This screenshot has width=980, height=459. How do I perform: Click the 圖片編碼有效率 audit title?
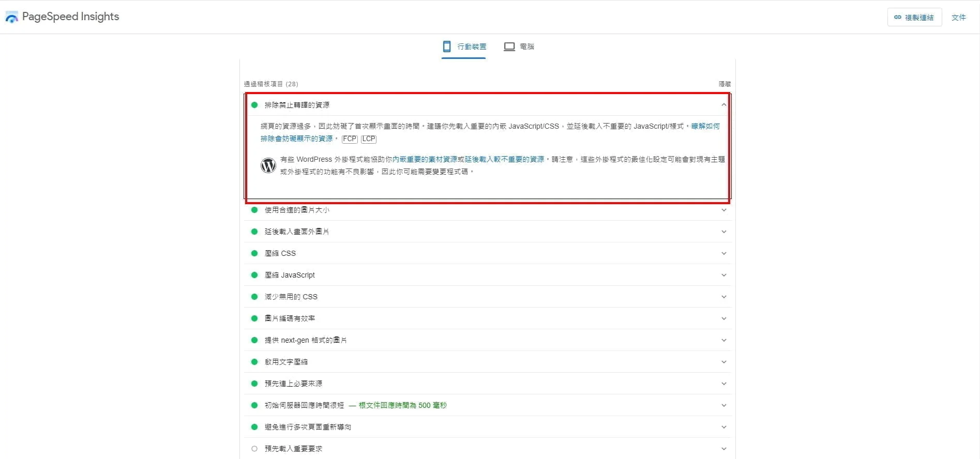[290, 318]
